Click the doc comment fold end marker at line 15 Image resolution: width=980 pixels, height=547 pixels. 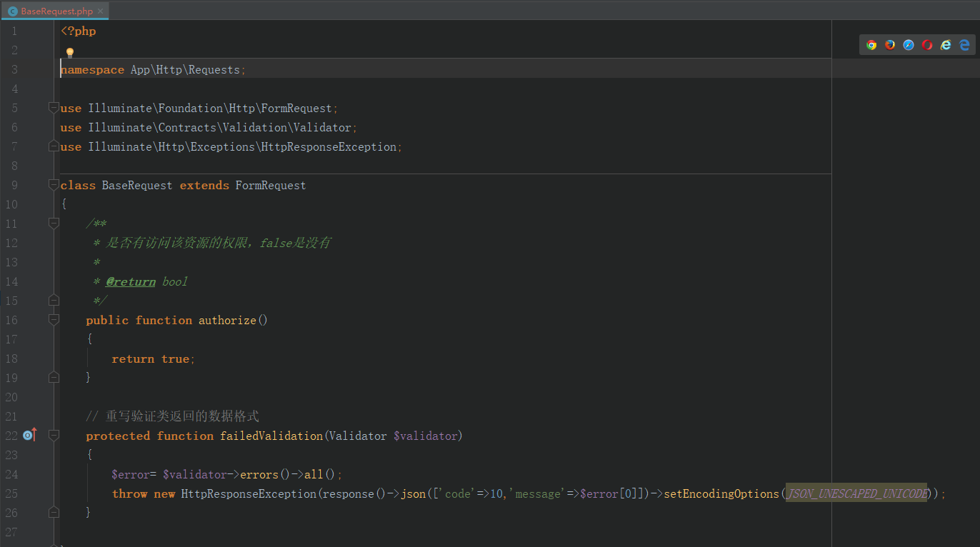tap(54, 300)
